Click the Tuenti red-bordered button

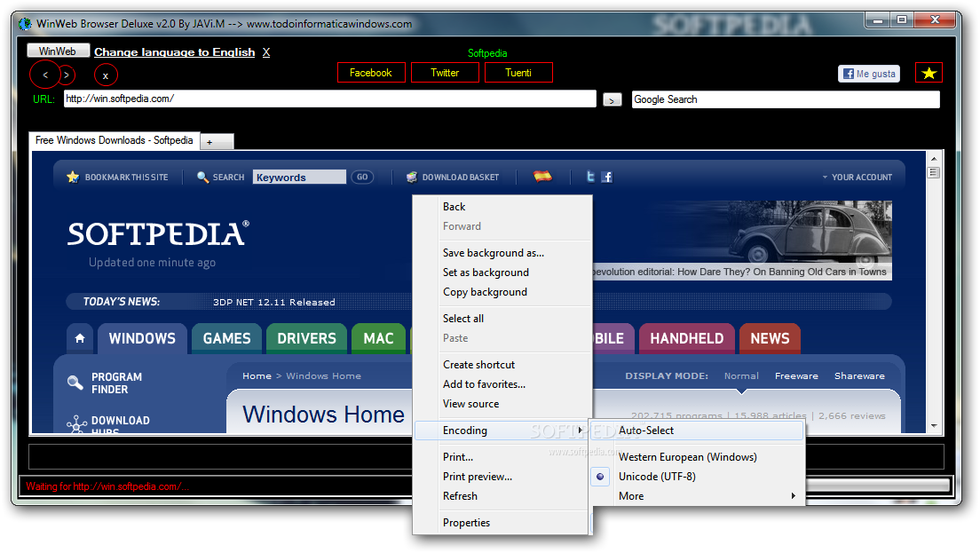click(x=518, y=73)
